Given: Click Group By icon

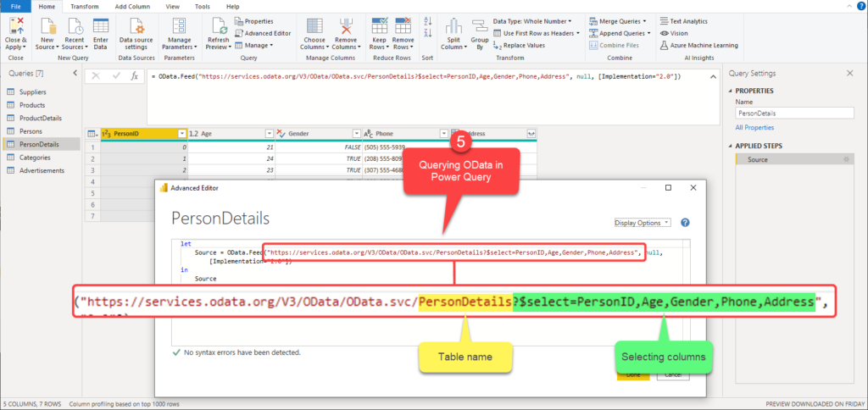Looking at the screenshot, I should coord(480,26).
